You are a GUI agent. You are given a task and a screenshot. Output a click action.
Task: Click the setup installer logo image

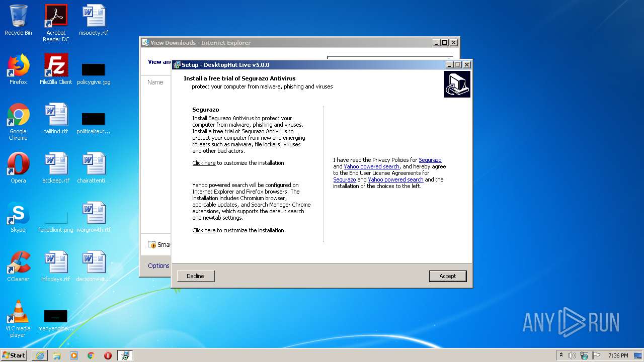click(457, 84)
